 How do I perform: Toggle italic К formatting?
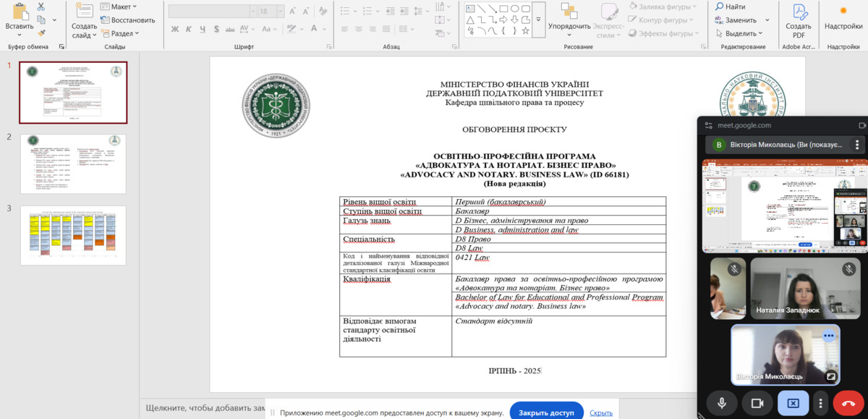coord(190,29)
